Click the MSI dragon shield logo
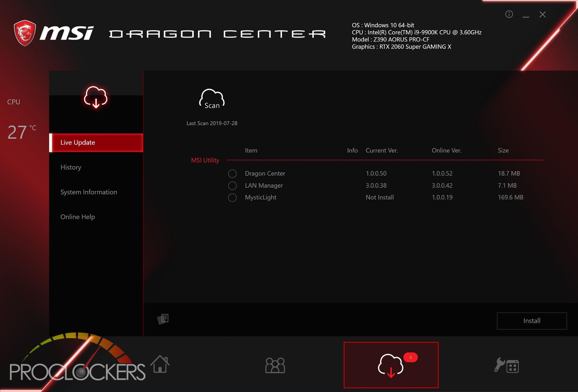 pos(25,33)
